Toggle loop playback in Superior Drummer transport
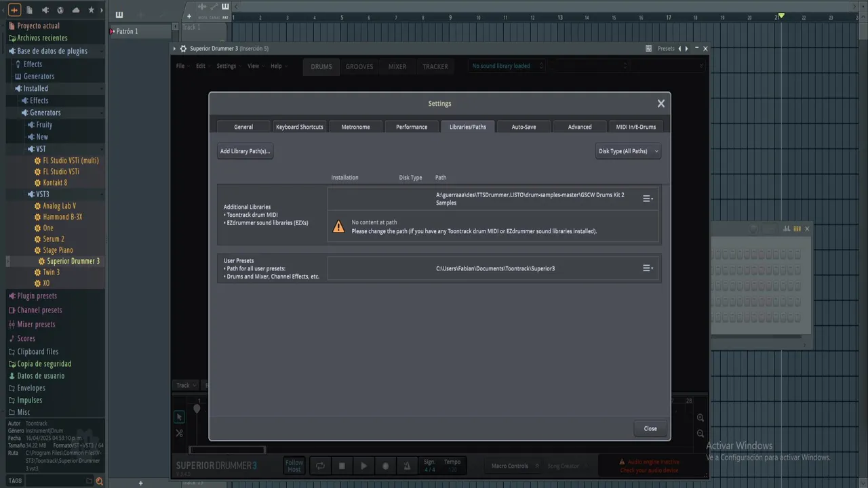 tap(320, 466)
